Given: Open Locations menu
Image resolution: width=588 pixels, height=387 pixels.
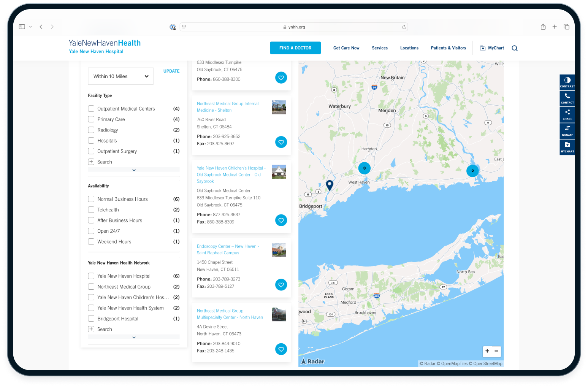Looking at the screenshot, I should click(x=409, y=48).
